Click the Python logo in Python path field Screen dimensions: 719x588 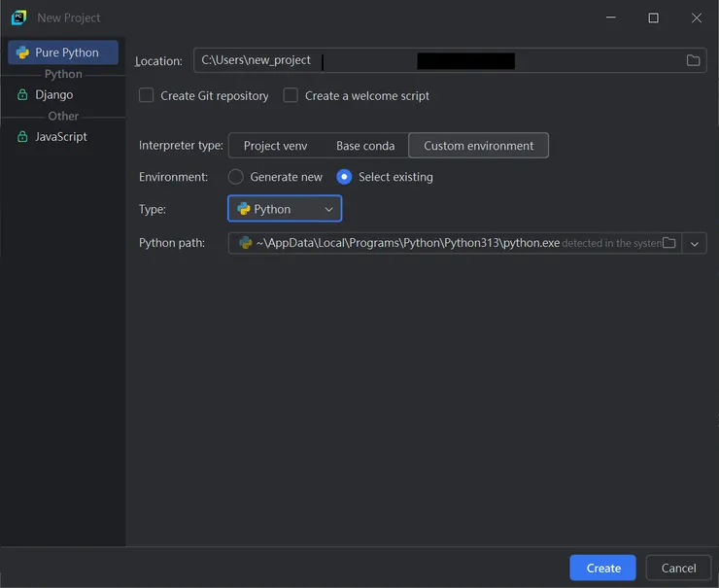point(245,243)
